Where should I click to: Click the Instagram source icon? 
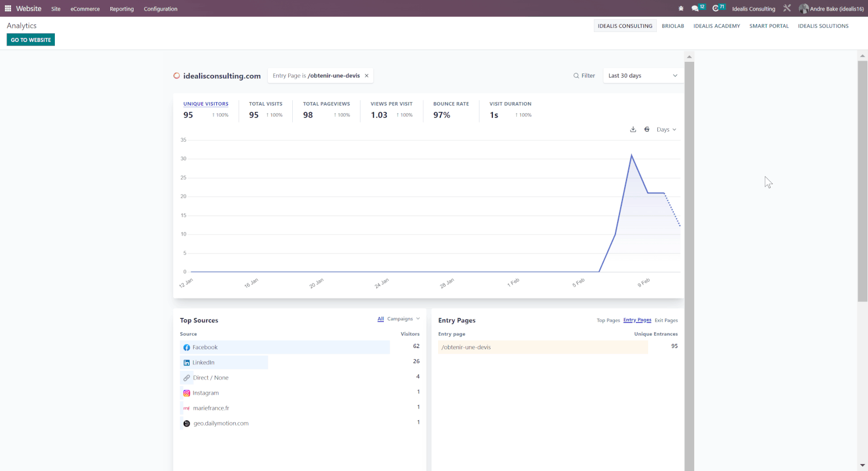[x=187, y=393]
